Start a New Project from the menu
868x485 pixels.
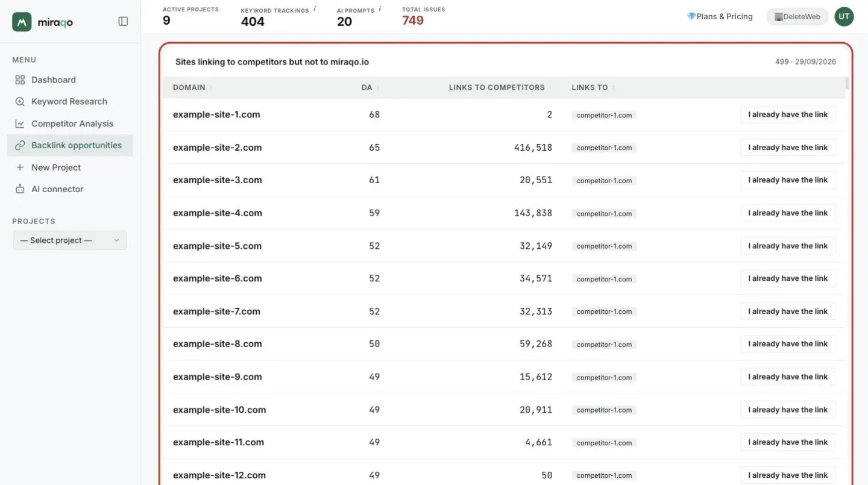[70, 167]
